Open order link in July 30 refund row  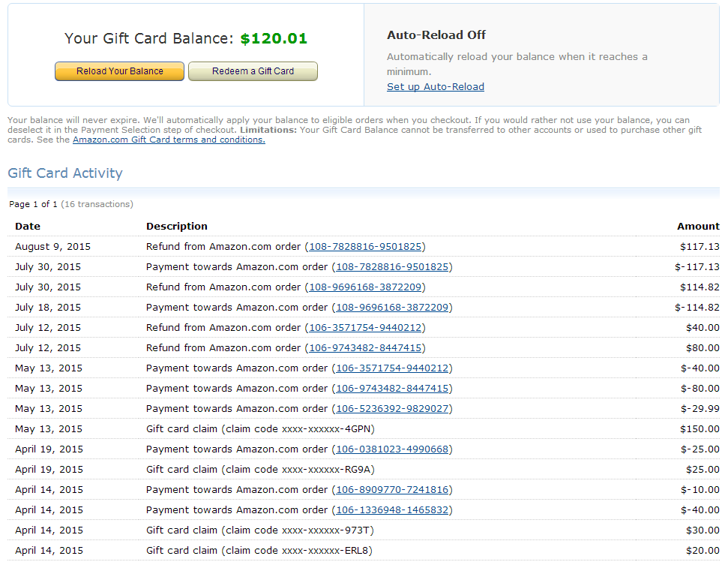pyautogui.click(x=365, y=287)
